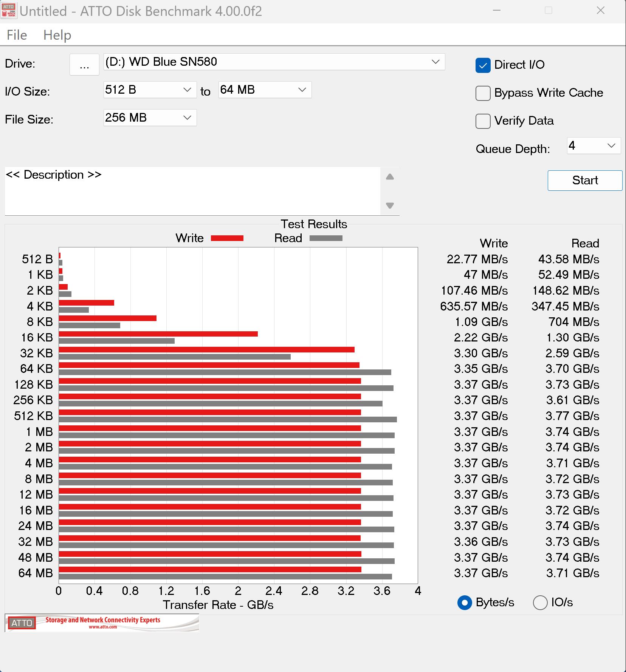Expand the Drive selection dropdown
This screenshot has width=626, height=672.
tap(435, 62)
